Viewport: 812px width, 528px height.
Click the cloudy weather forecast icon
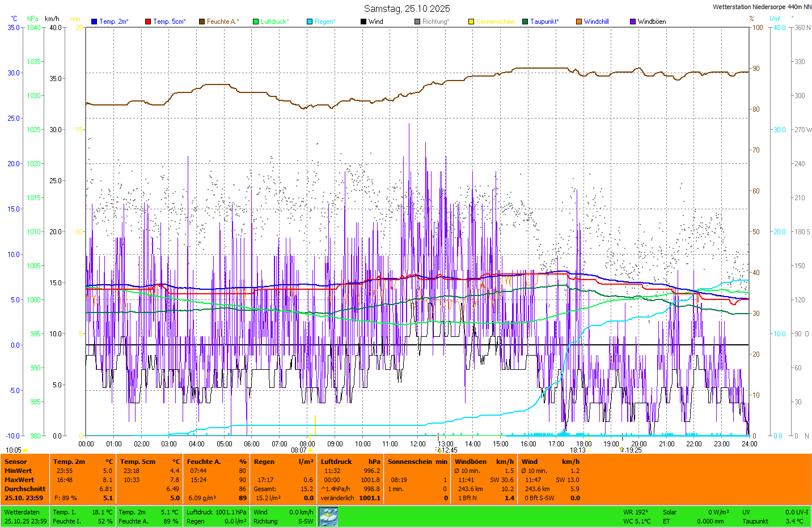[x=328, y=517]
